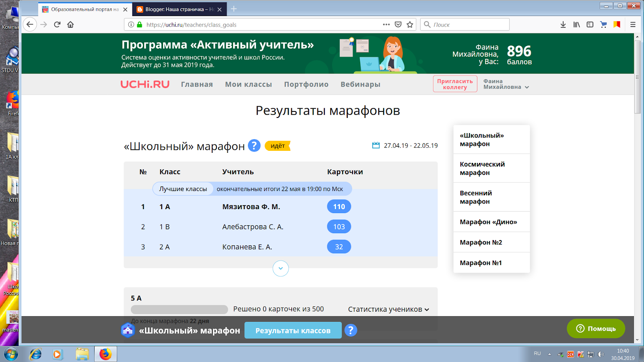
Task: Click the UCHI.RU logo
Action: 145,84
